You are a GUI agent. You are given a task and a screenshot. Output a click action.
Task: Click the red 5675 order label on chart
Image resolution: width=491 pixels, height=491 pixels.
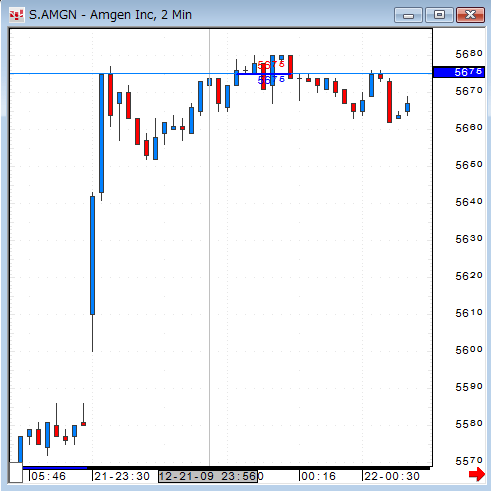click(x=271, y=65)
